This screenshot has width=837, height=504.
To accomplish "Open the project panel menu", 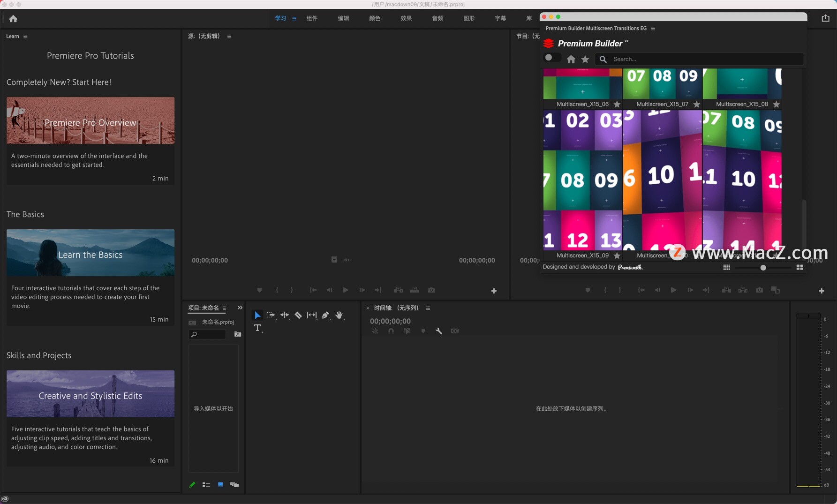I will click(225, 308).
